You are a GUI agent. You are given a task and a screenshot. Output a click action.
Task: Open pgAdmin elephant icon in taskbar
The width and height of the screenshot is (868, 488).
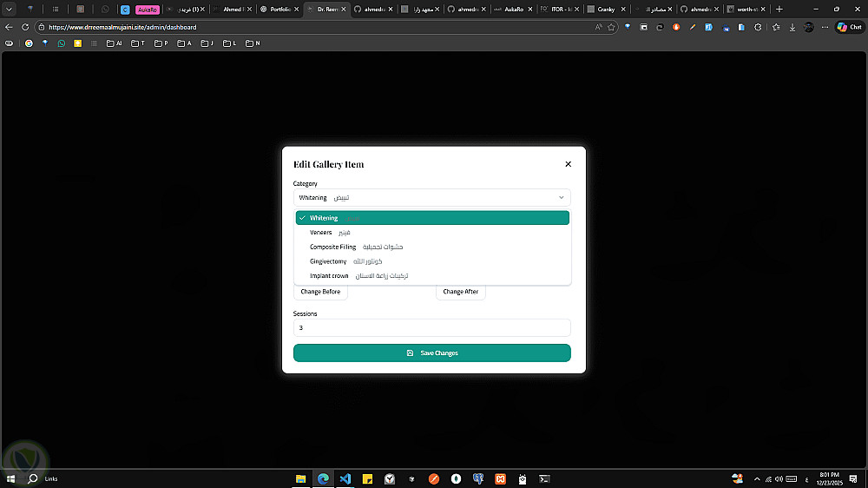click(x=477, y=478)
